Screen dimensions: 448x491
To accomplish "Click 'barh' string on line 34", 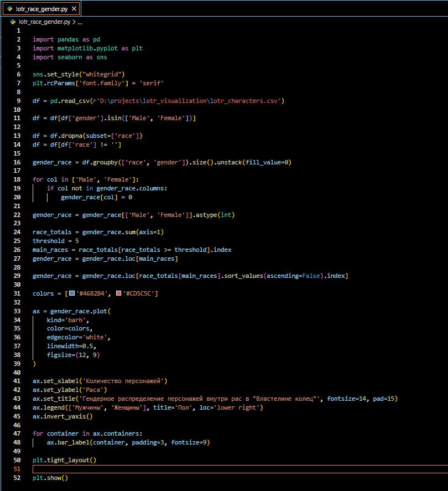I will coord(75,321).
